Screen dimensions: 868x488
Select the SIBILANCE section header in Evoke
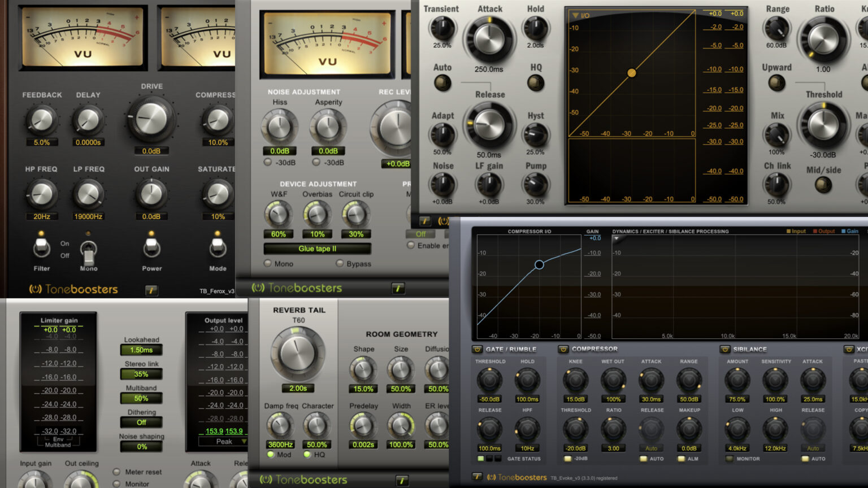pyautogui.click(x=749, y=349)
